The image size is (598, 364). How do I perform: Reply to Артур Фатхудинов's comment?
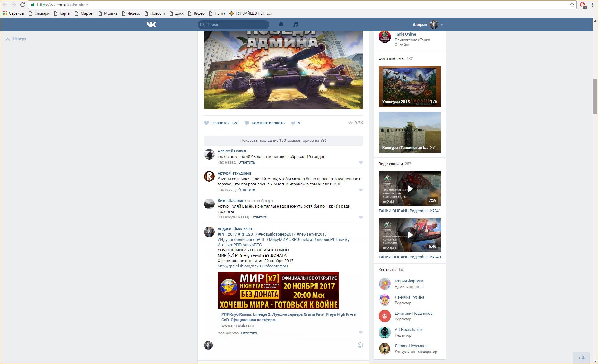click(x=247, y=190)
